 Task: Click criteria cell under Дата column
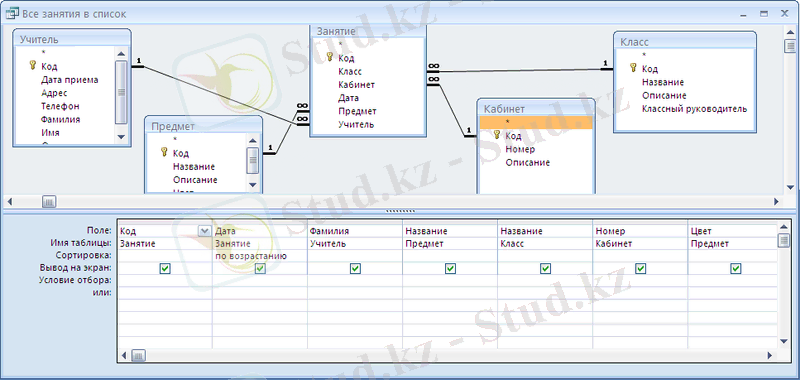(x=260, y=280)
